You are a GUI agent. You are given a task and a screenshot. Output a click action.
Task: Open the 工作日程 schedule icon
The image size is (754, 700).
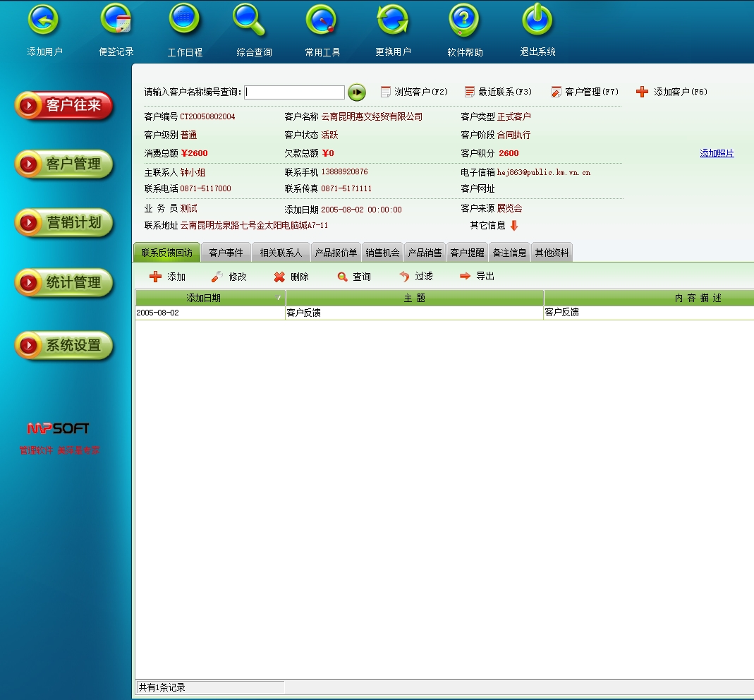tap(185, 21)
